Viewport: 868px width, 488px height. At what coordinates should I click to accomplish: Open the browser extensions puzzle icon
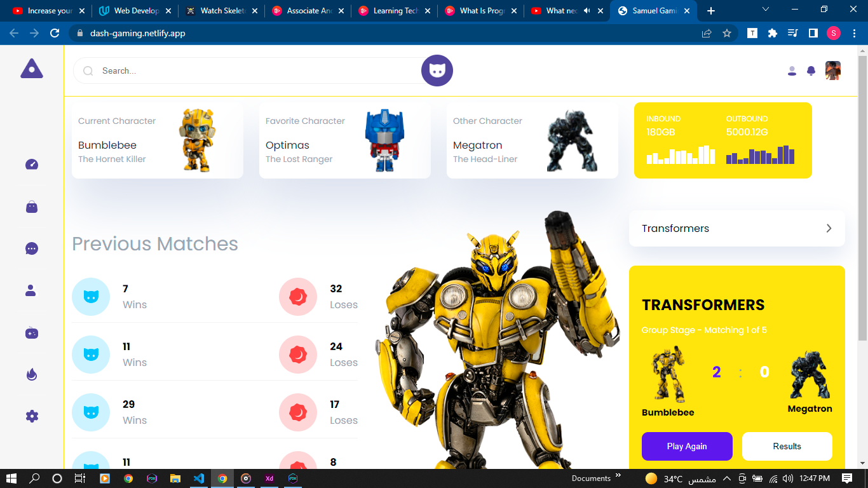click(x=773, y=33)
